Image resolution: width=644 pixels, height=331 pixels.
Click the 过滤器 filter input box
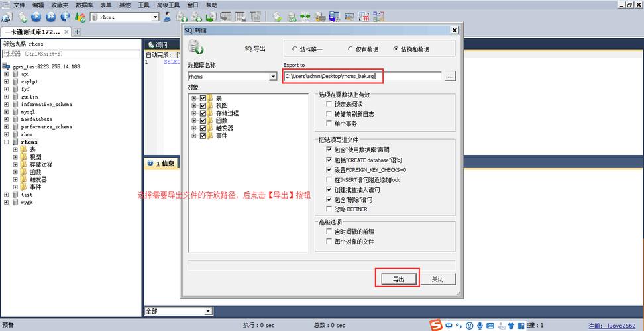[71, 54]
